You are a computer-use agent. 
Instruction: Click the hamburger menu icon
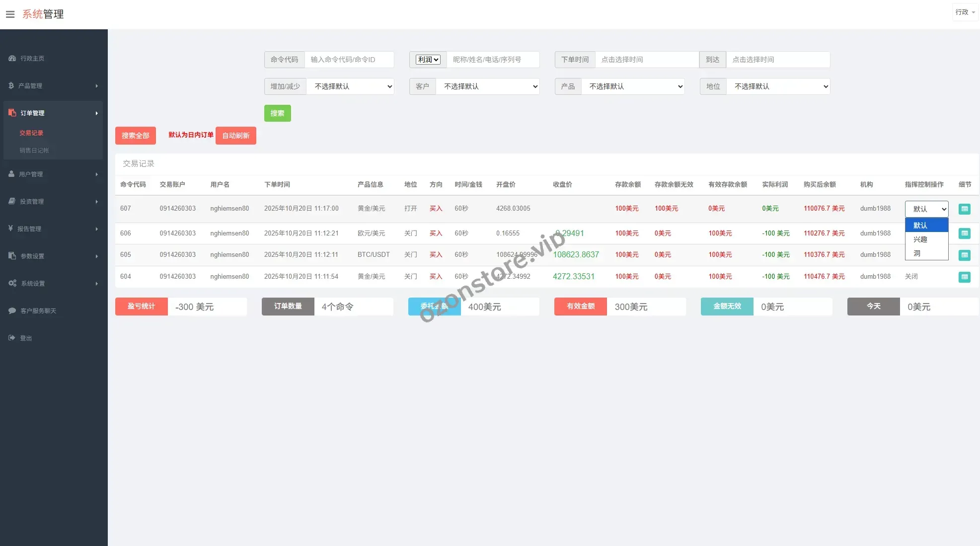[x=10, y=14]
